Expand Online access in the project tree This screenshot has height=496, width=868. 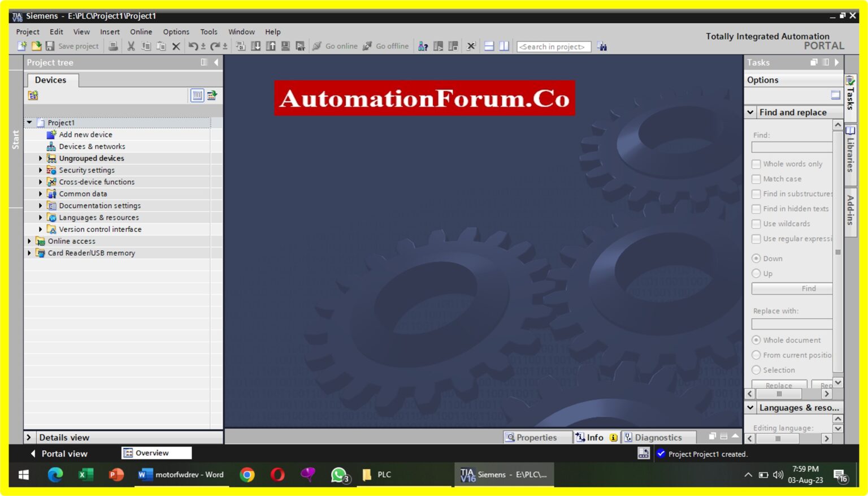[29, 241]
